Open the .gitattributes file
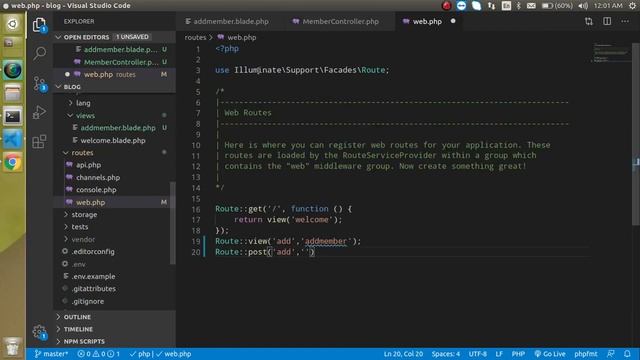 [93, 289]
